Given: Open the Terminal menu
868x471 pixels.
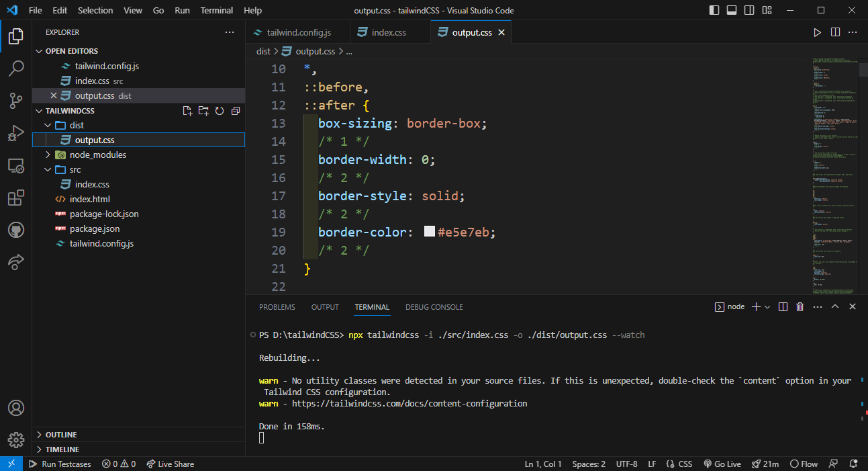Looking at the screenshot, I should [x=217, y=10].
